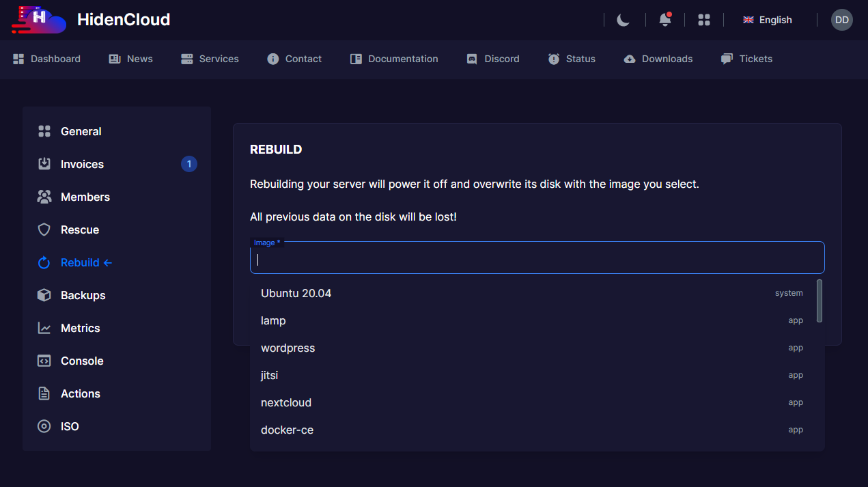Open the Dashboard nav item
This screenshot has height=487, width=868.
47,59
